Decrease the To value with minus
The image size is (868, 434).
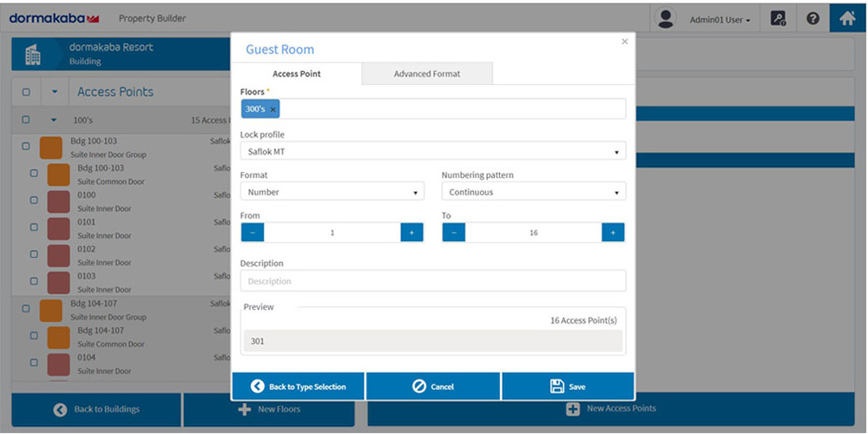[454, 233]
